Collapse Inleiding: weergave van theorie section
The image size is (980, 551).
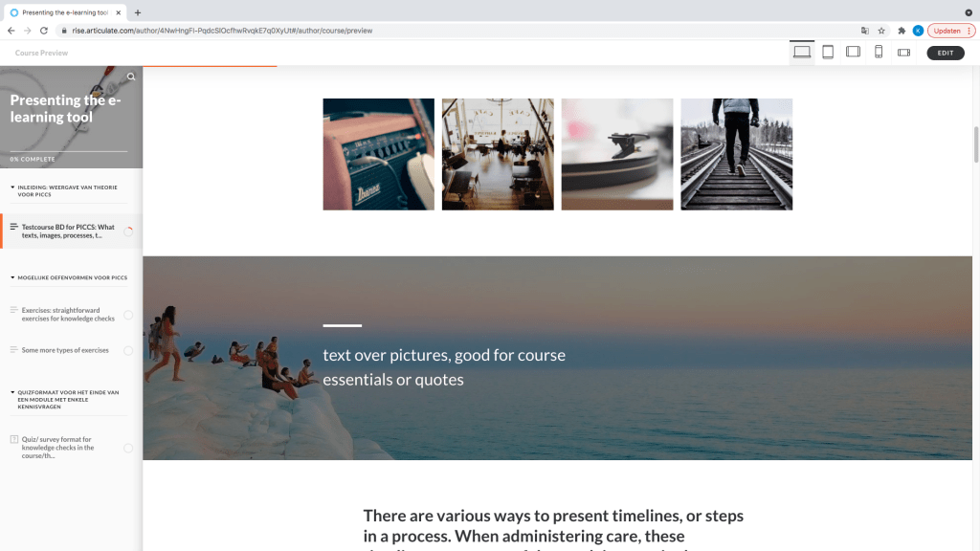pyautogui.click(x=12, y=187)
